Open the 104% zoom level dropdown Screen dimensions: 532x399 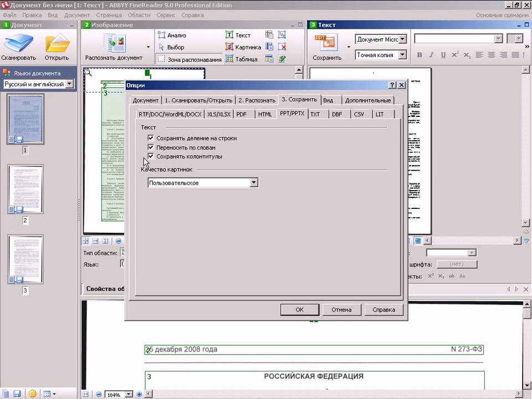129,394
